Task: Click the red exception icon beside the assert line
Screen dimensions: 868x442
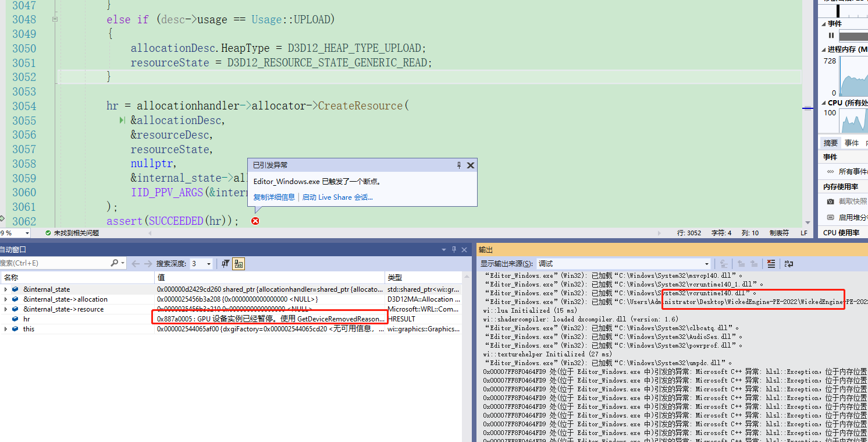Action: coord(255,221)
